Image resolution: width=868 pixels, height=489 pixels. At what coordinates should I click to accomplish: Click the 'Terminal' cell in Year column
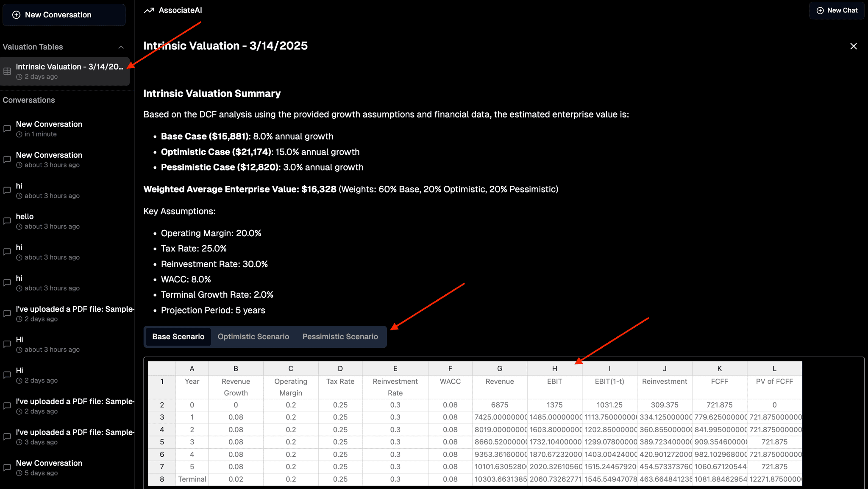(x=192, y=479)
